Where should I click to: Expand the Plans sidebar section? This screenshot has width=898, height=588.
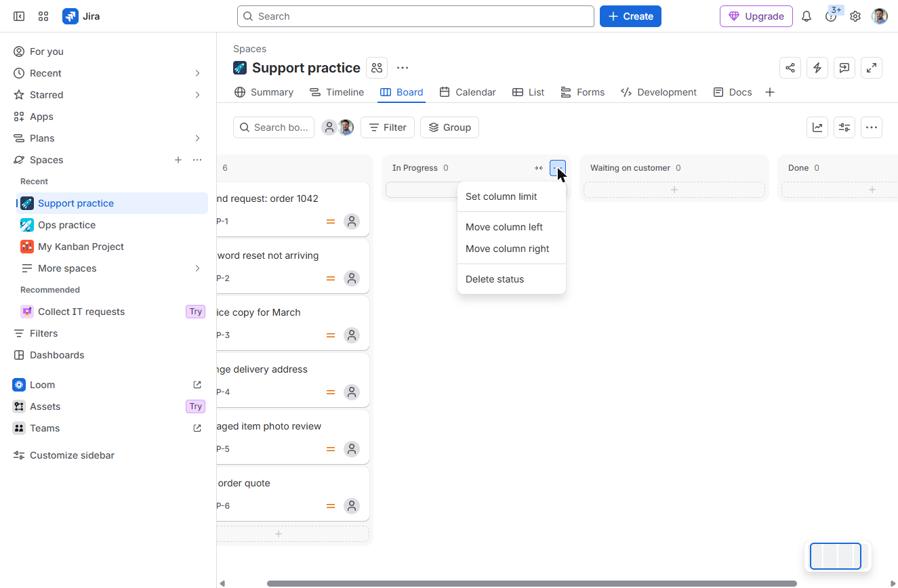pos(197,138)
